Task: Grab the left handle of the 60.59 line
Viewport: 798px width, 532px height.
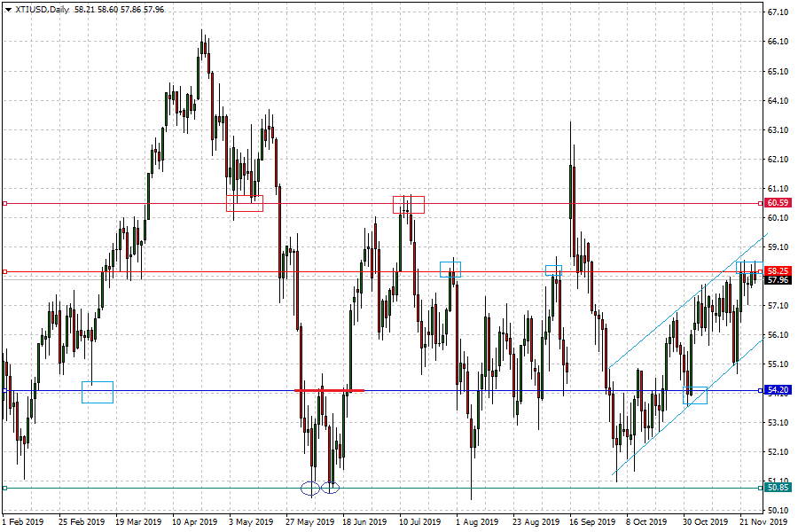Action: coord(4,204)
